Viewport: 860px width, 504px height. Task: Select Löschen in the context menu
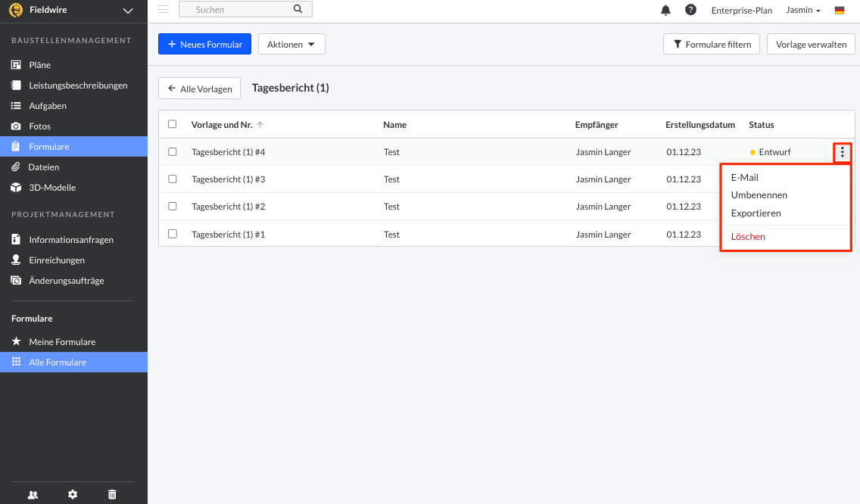click(748, 237)
